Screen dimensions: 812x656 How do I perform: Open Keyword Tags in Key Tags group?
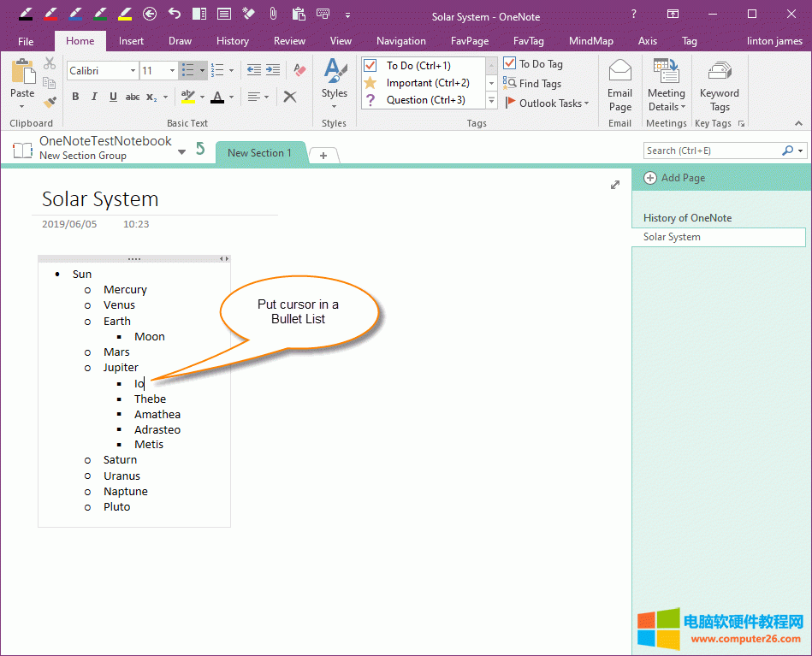pos(719,84)
